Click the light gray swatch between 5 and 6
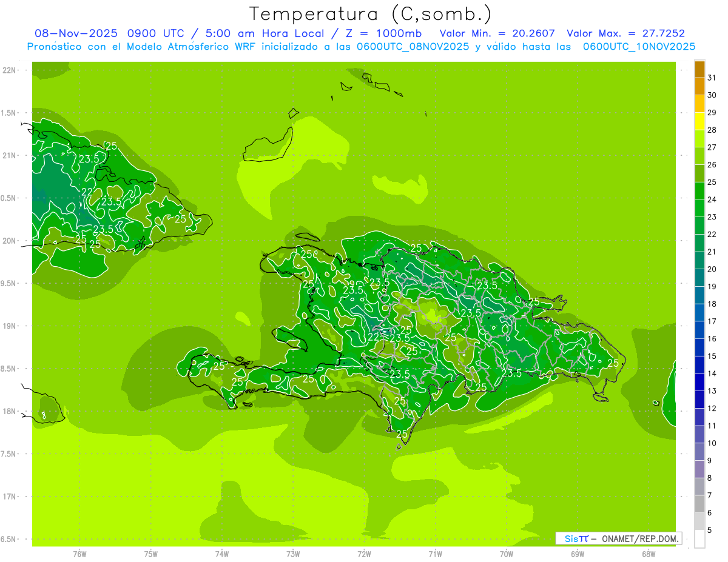728x562 pixels. tap(699, 521)
